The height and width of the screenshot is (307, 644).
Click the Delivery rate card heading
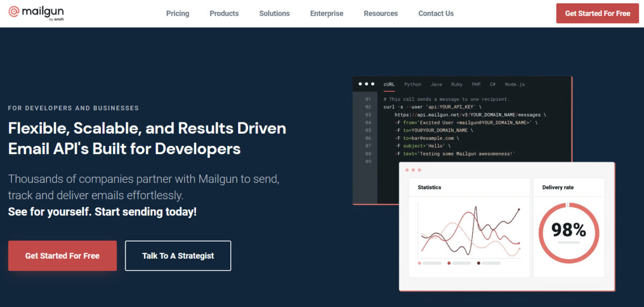click(x=558, y=187)
